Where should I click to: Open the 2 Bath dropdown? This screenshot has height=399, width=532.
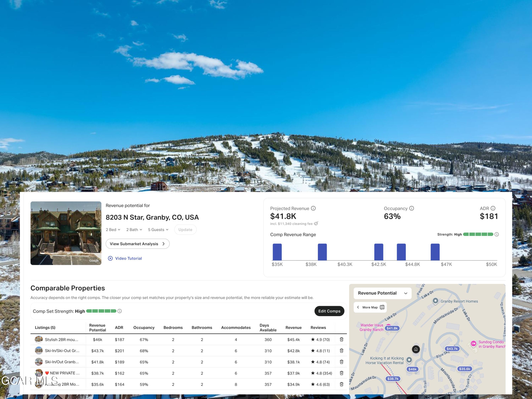[x=134, y=230]
